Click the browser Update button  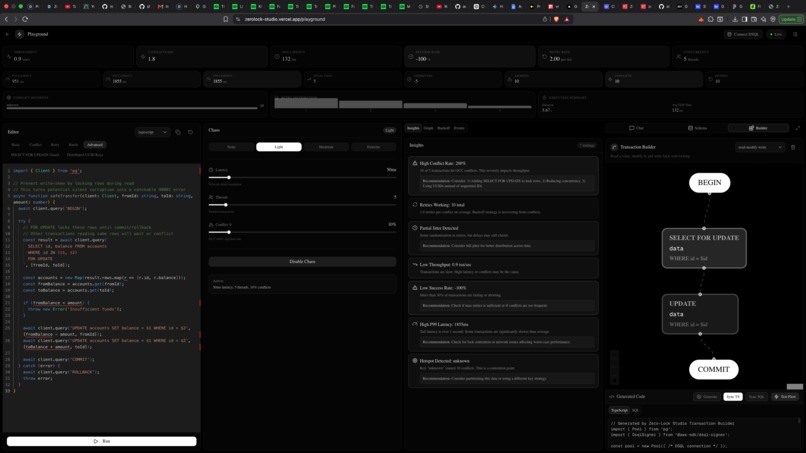(791, 19)
